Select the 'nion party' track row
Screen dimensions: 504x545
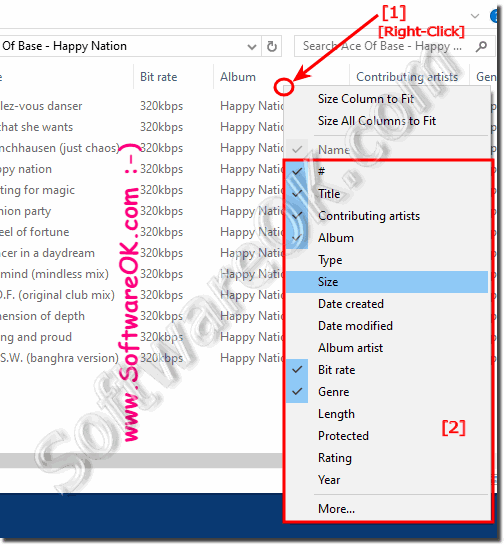click(x=25, y=211)
